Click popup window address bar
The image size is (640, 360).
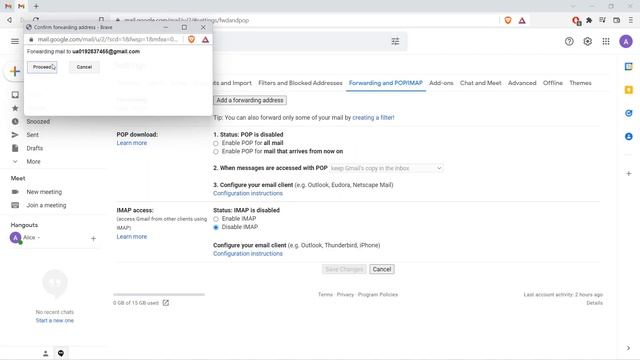click(x=107, y=39)
